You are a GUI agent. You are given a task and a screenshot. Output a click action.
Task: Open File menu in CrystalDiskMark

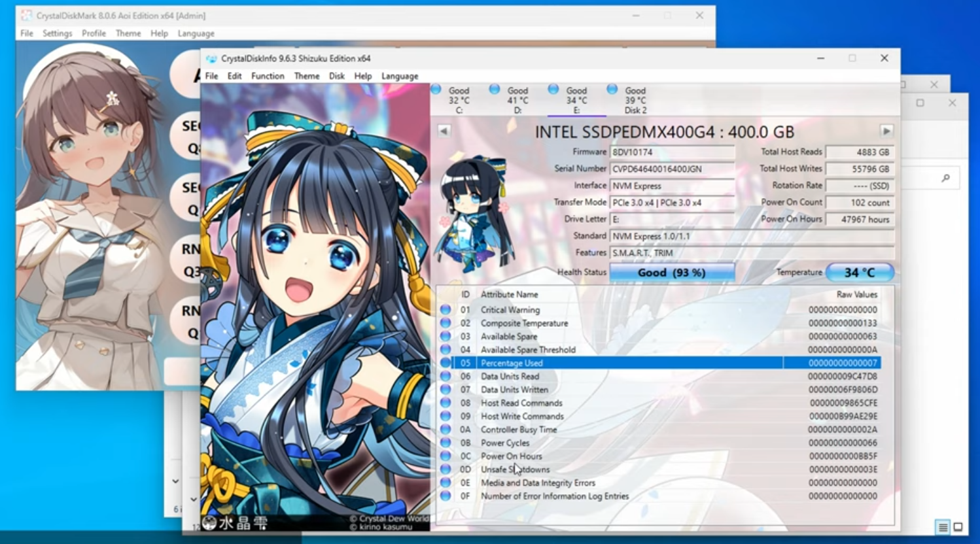[27, 33]
